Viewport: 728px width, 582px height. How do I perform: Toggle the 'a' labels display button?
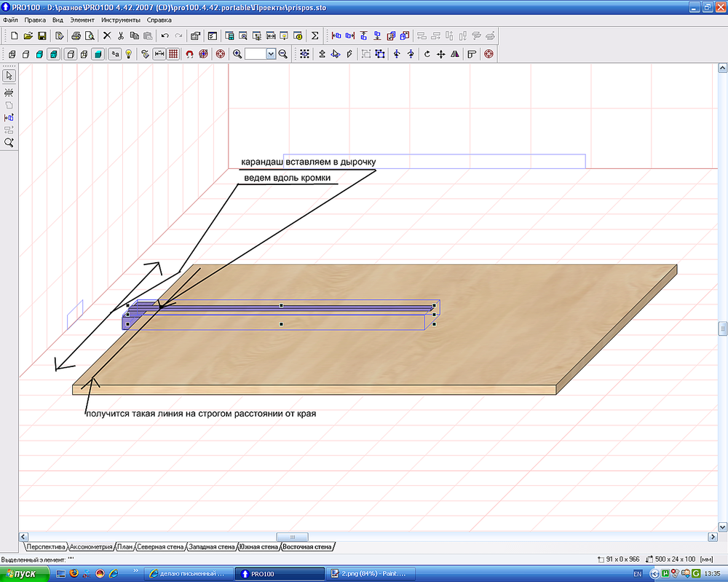[x=114, y=54]
